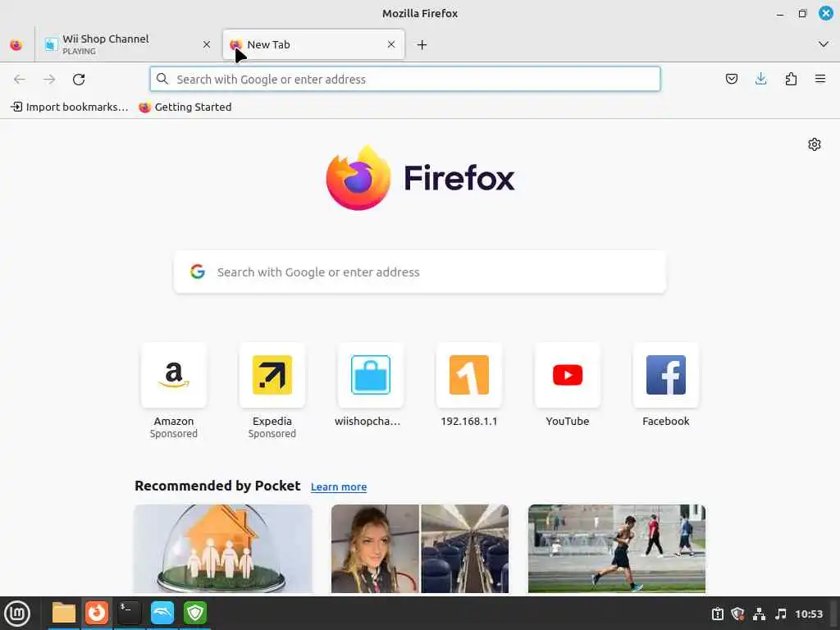
Task: Open the clipboard tray icon
Action: coord(717,614)
